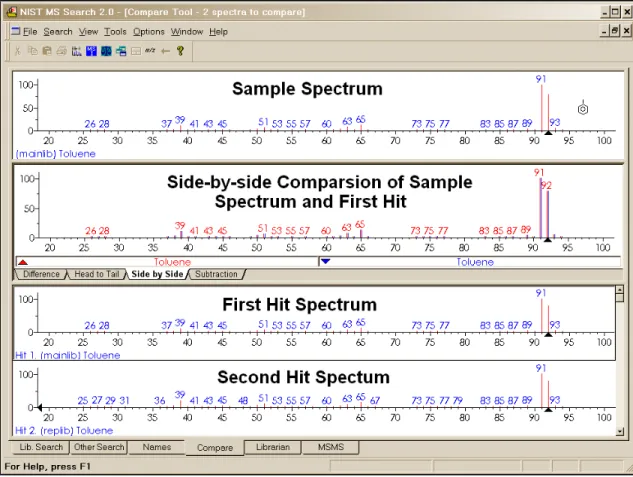The width and height of the screenshot is (633, 477).
Task: Click the hit list scrollbar down arrow
Action: click(x=620, y=431)
